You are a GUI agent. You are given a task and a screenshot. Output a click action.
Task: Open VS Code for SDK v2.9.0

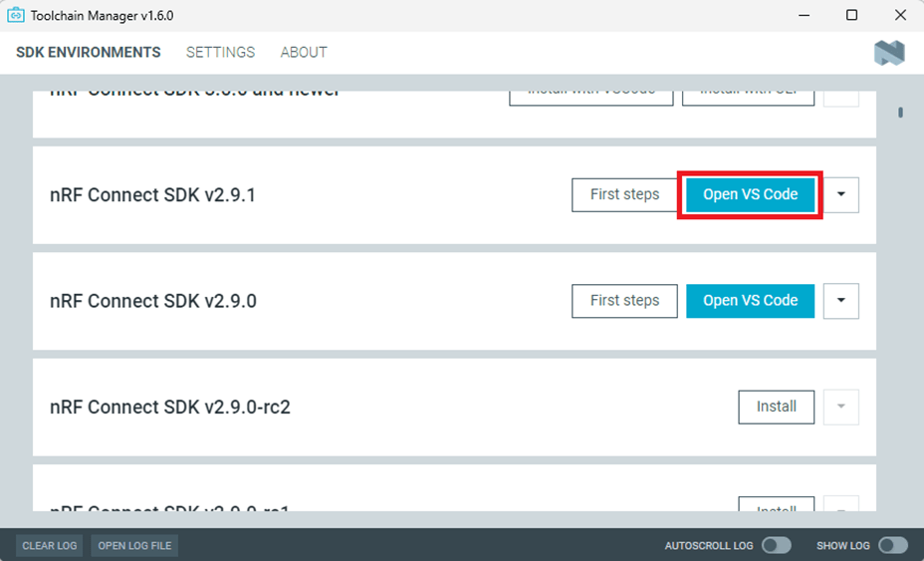pyautogui.click(x=750, y=301)
